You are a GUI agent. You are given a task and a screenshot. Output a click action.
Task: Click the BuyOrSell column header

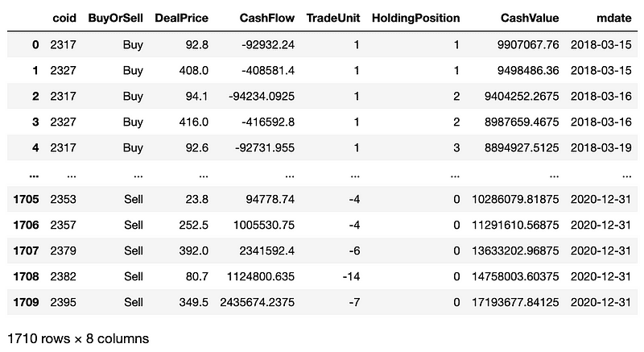click(115, 19)
